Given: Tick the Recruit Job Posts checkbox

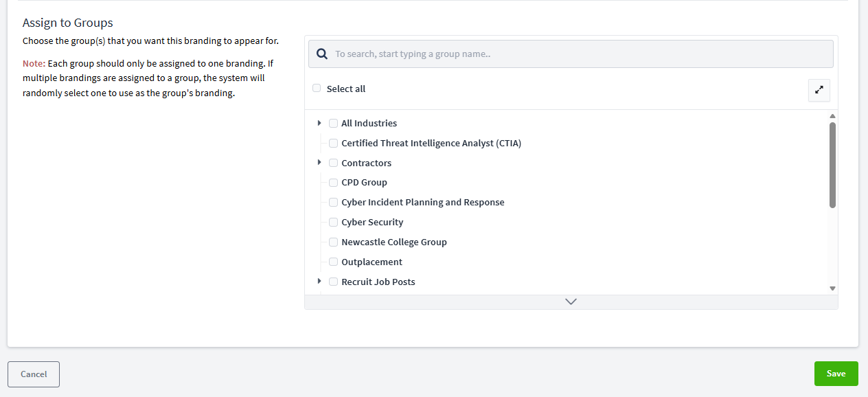Looking at the screenshot, I should coord(334,282).
